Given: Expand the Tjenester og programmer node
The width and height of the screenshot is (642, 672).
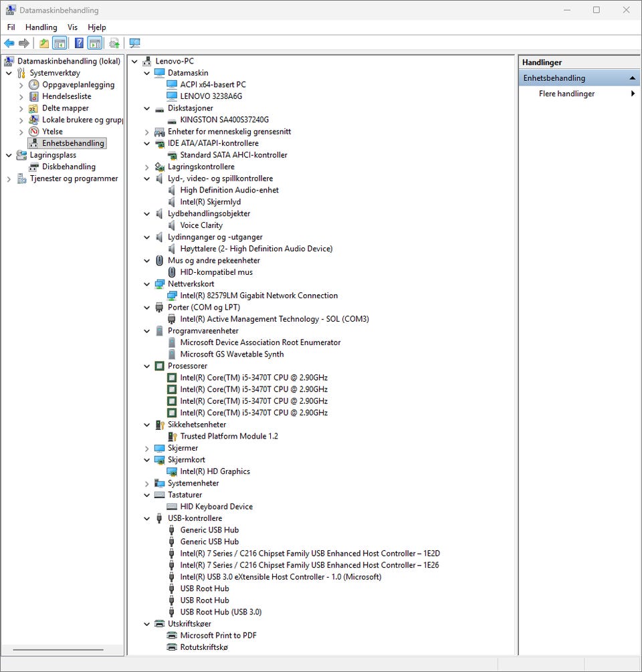Looking at the screenshot, I should (9, 179).
